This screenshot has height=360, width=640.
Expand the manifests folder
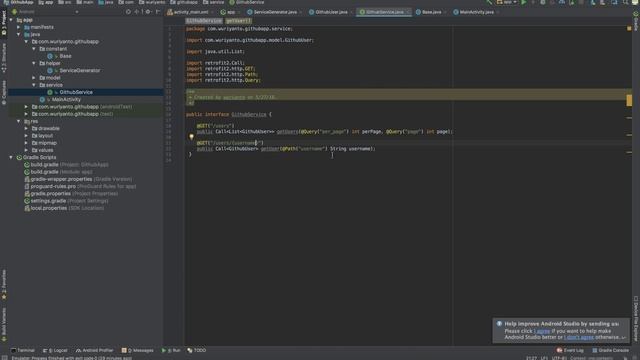coord(18,27)
